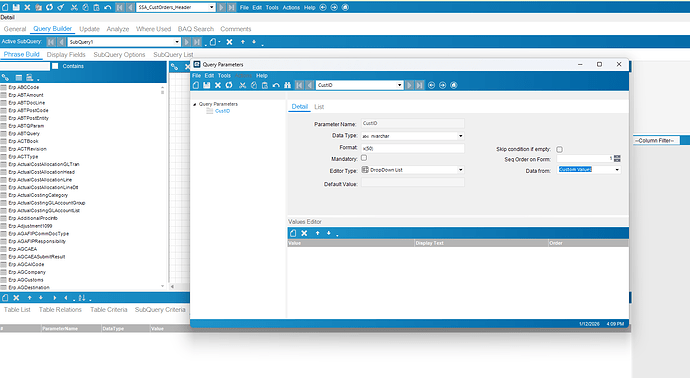Click the binoculars search icon in Query Parameters
Viewport: 690px width, 378px height.
click(287, 85)
